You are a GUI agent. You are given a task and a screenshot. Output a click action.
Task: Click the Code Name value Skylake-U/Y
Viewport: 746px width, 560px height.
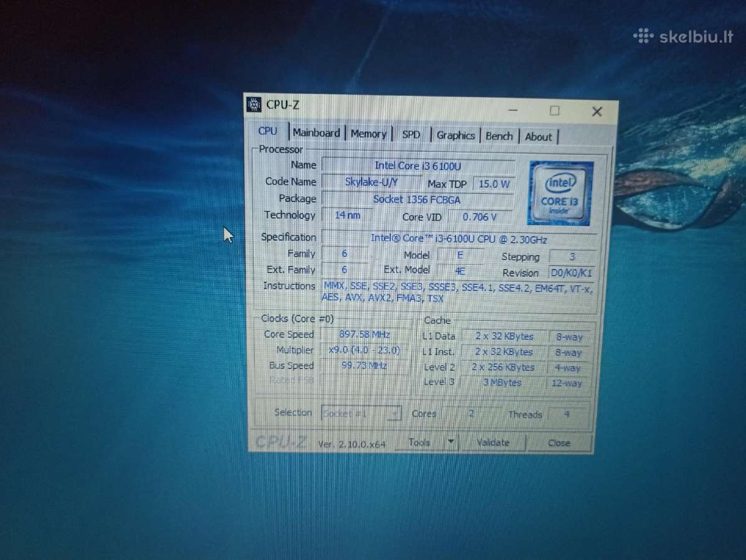tap(371, 182)
